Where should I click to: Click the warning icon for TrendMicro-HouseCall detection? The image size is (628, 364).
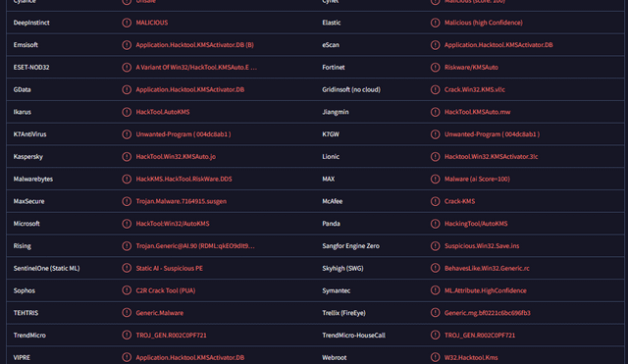435,336
